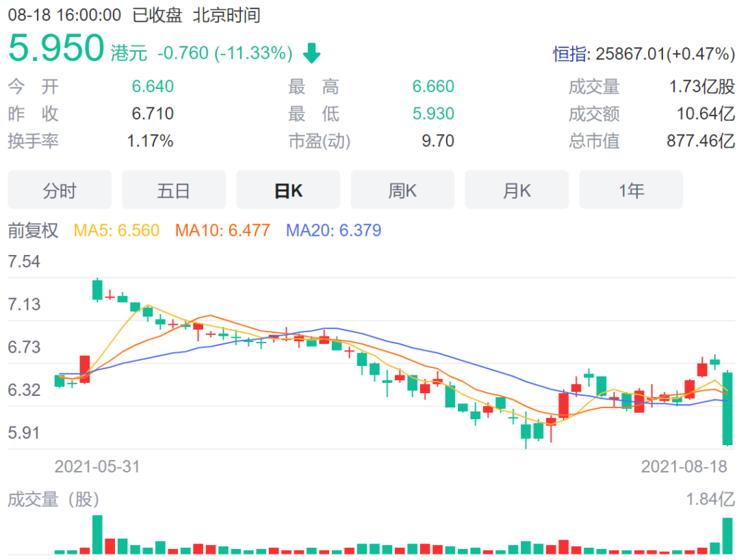Click the tallest green volume bar
The height and width of the screenshot is (560, 739).
96,535
